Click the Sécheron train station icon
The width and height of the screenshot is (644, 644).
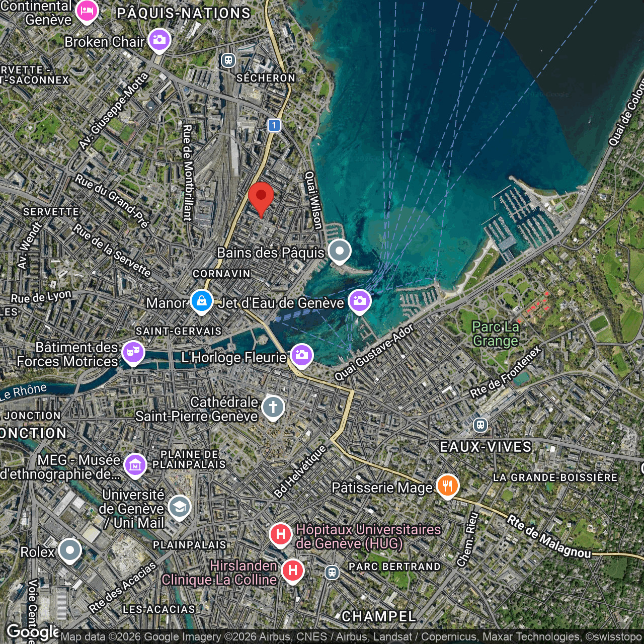(228, 60)
